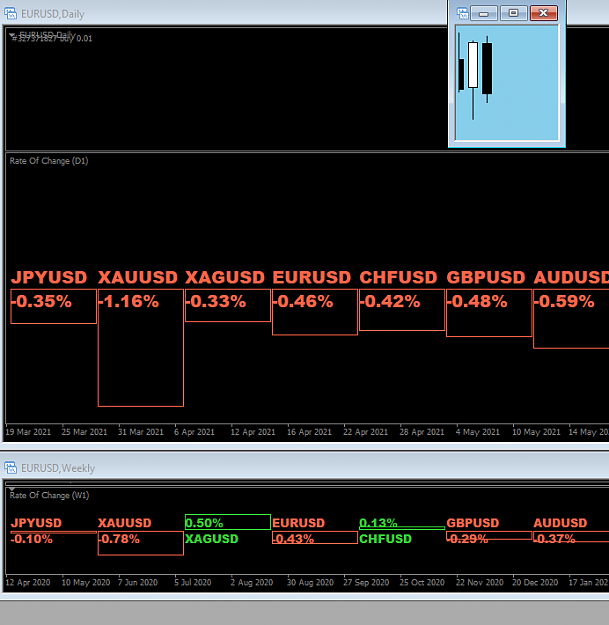Click JPYUSD label in the W1 panel
This screenshot has height=625, width=609.
tap(36, 523)
